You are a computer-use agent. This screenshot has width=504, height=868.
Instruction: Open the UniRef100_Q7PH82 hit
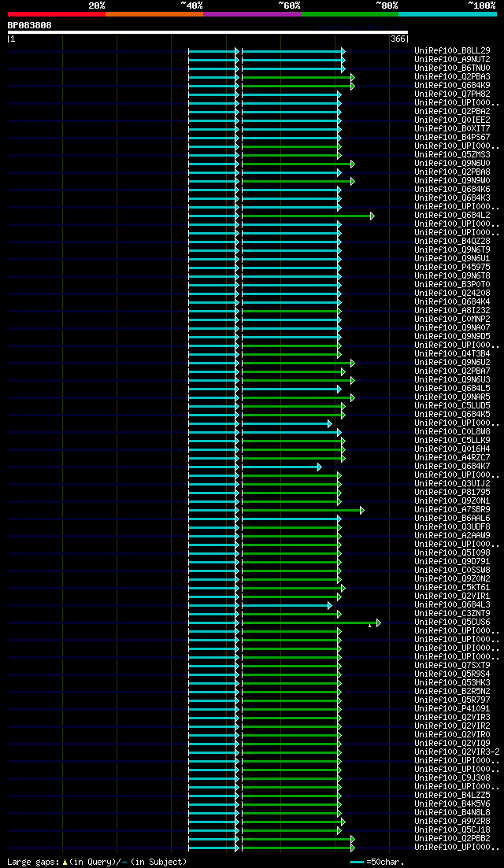point(452,94)
